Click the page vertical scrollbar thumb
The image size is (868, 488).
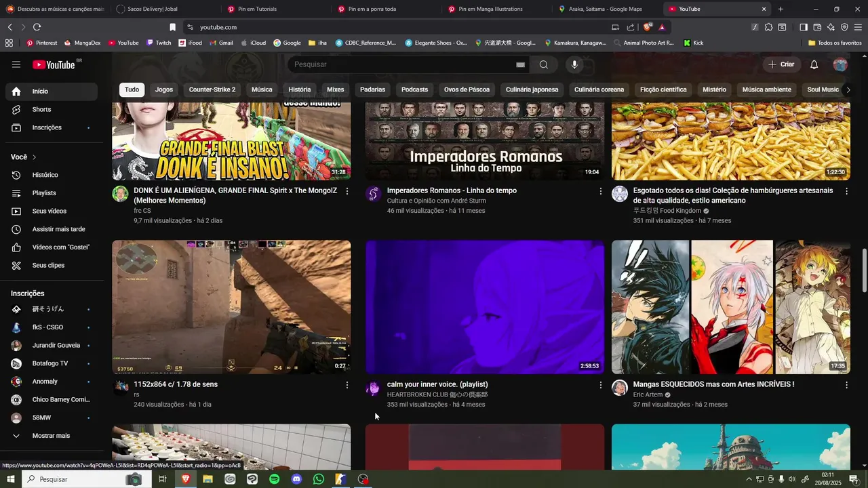[864, 271]
